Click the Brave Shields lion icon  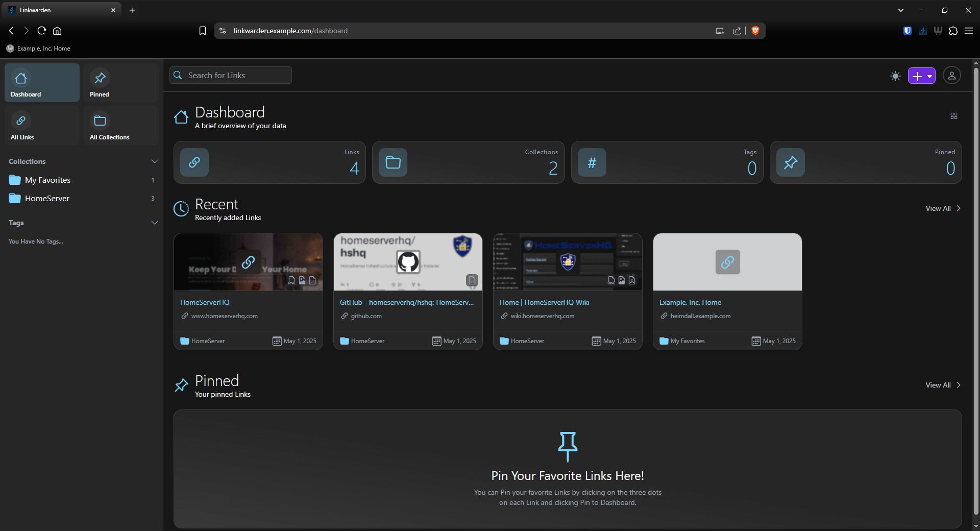[755, 31]
